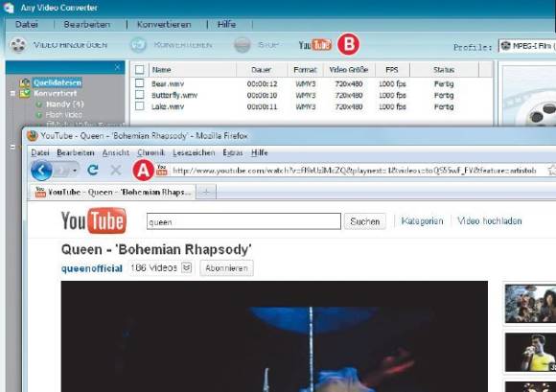556x392 pixels.
Task: Click the Status column header
Action: coord(444,69)
